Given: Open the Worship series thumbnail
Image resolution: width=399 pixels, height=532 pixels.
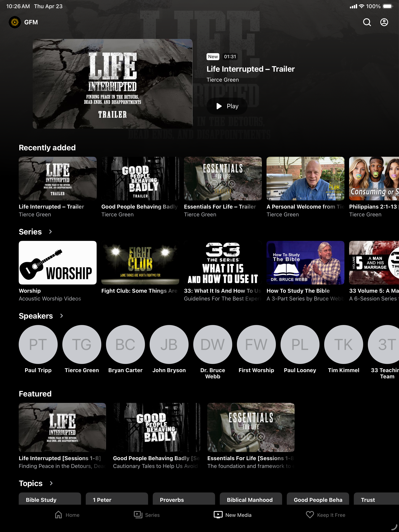Looking at the screenshot, I should [58, 263].
